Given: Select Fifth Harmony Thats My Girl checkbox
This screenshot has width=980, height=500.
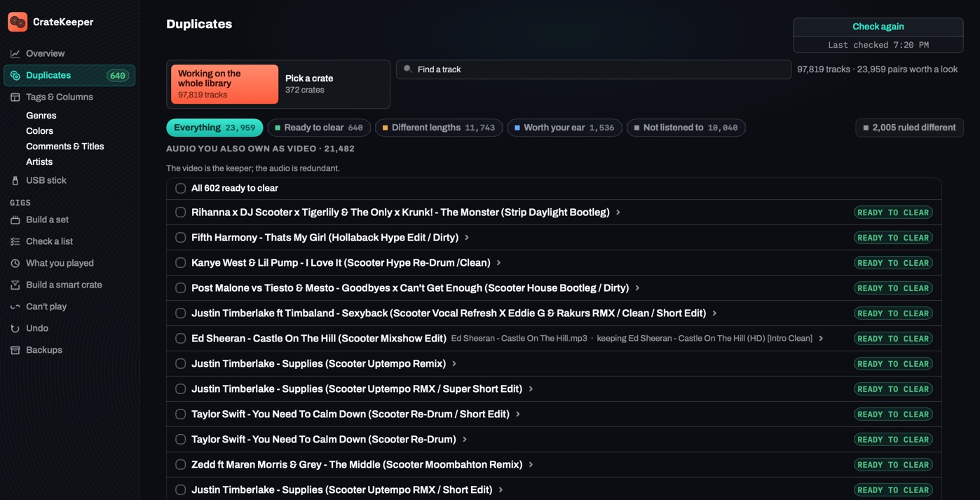Looking at the screenshot, I should pos(180,237).
